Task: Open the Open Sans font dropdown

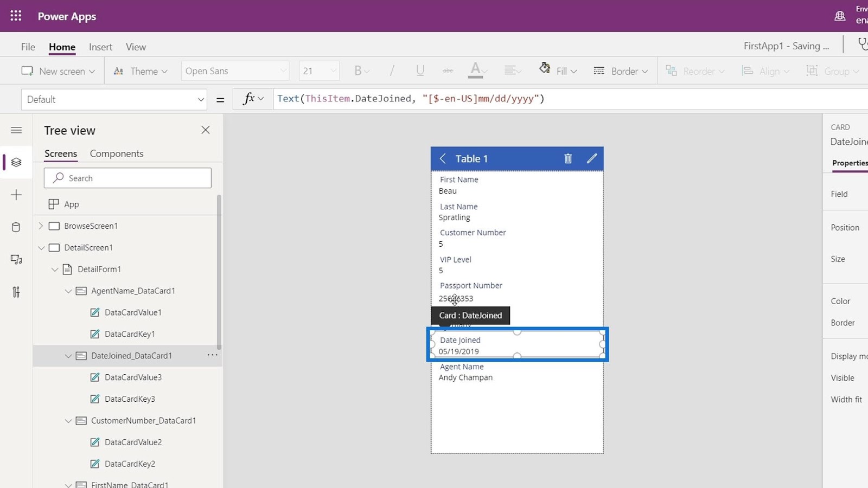Action: (235, 71)
